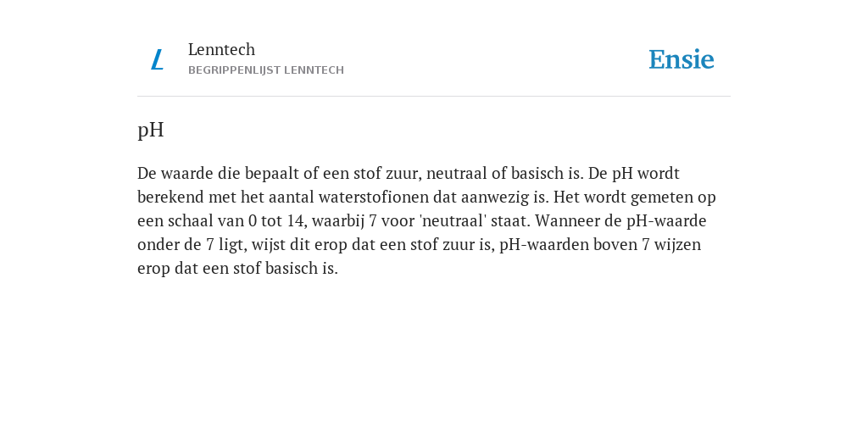Select the pH heading title

pyautogui.click(x=151, y=130)
